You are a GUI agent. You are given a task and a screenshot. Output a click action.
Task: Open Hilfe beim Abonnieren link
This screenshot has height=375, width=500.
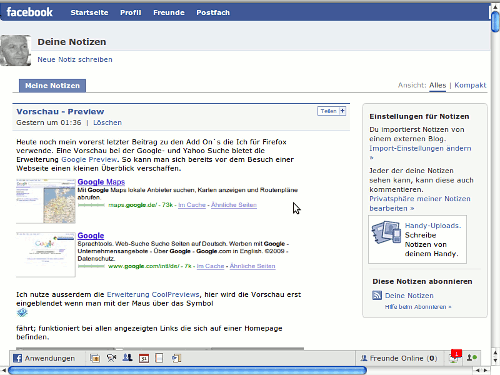pos(418,307)
